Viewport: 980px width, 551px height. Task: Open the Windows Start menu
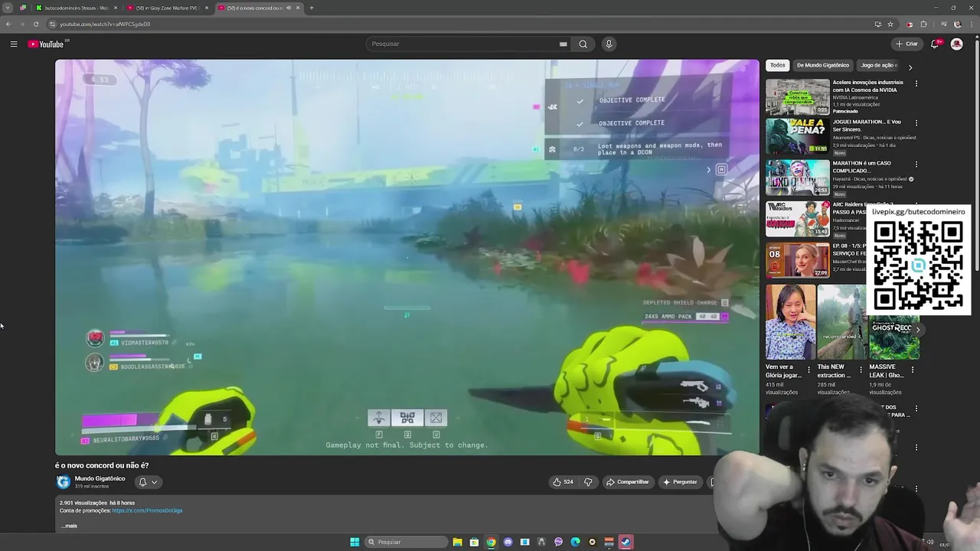pyautogui.click(x=354, y=542)
